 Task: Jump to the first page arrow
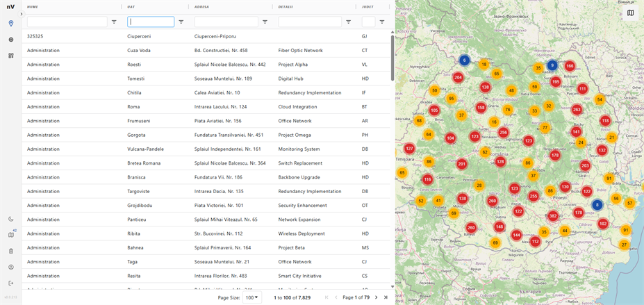(327, 297)
